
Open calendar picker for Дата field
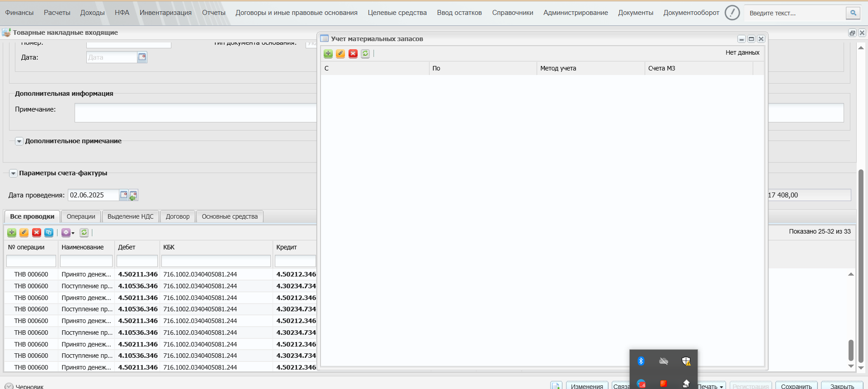pyautogui.click(x=142, y=57)
